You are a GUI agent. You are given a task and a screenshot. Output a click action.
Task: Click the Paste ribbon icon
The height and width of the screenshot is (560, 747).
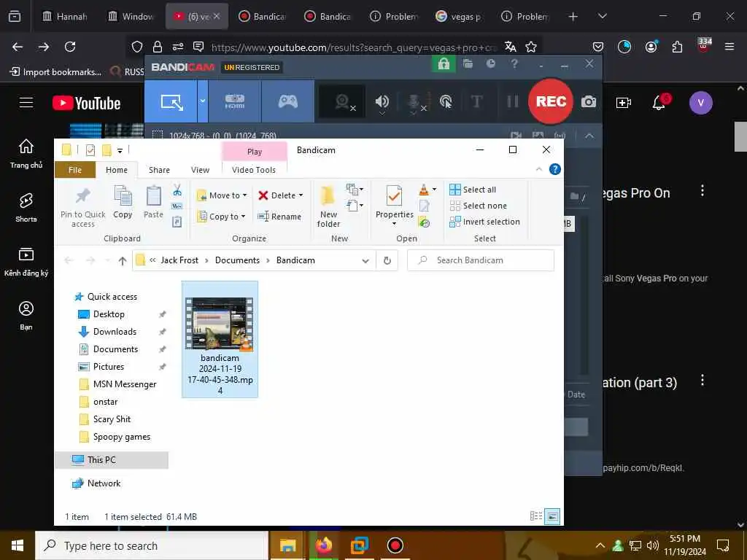click(153, 203)
